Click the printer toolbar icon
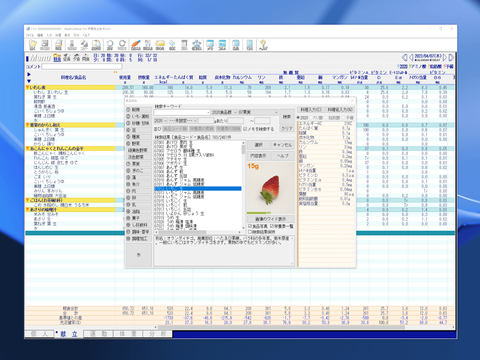Image resolution: width=480 pixels, height=360 pixels. pos(58,45)
